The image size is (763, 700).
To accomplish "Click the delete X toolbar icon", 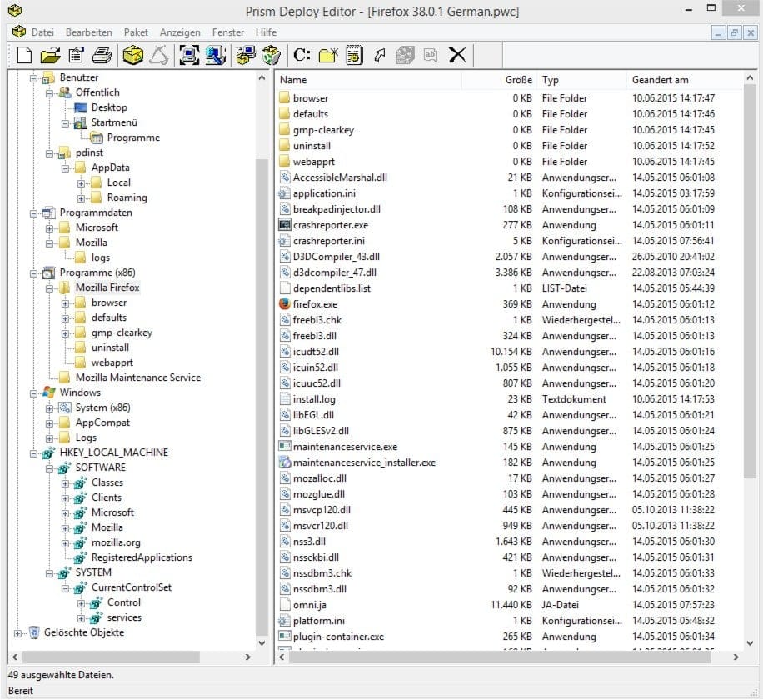I will [x=456, y=55].
